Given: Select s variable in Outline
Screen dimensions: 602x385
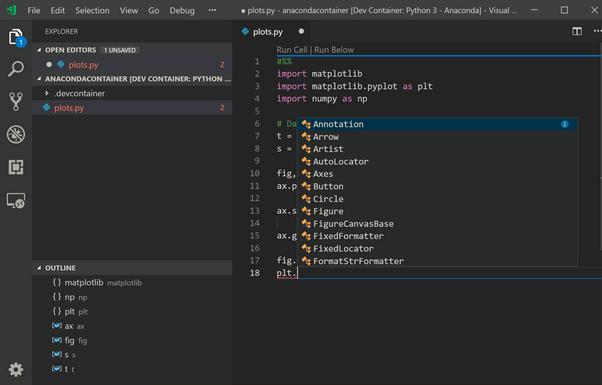Looking at the screenshot, I should 132,355.
